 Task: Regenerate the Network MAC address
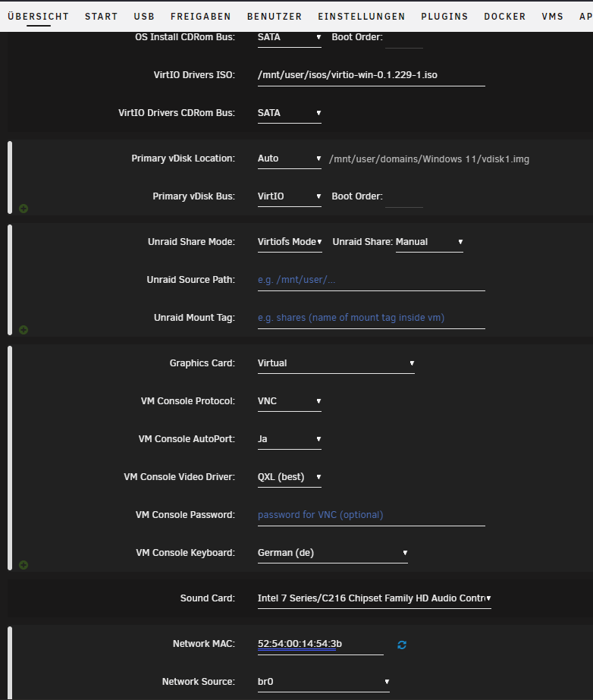402,645
